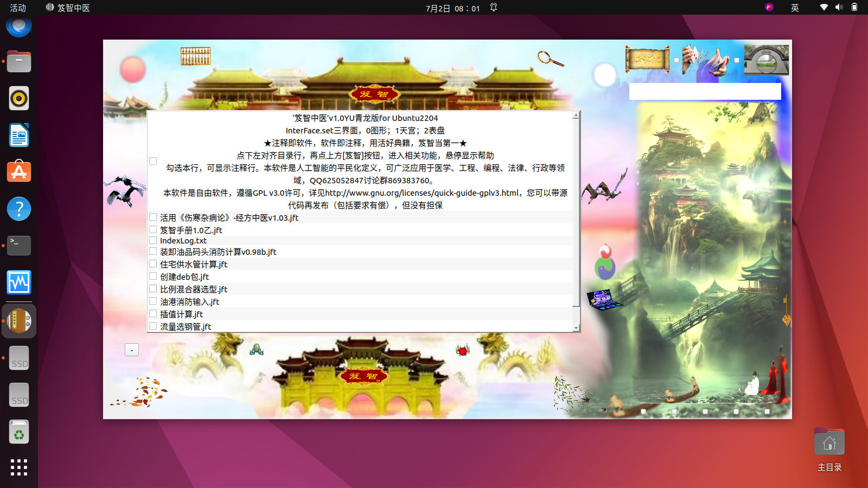This screenshot has height=488, width=868.
Task: Open LibreOffice Writer from the dock
Action: (19, 135)
